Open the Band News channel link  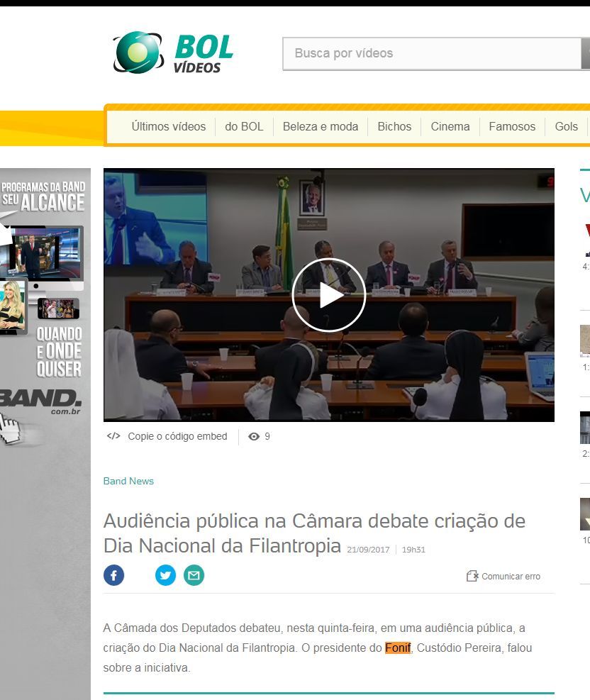tap(128, 481)
